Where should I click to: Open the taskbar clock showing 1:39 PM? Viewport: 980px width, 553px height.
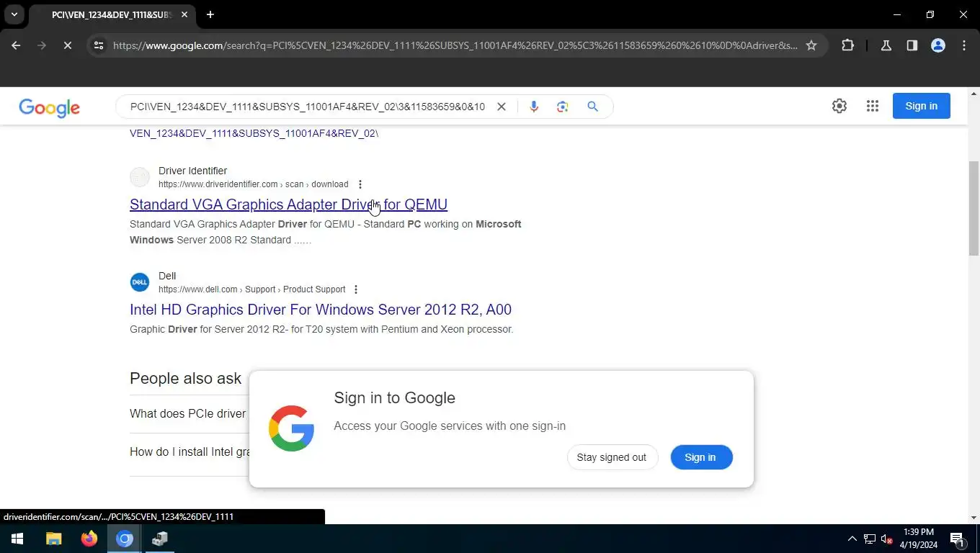click(918, 539)
